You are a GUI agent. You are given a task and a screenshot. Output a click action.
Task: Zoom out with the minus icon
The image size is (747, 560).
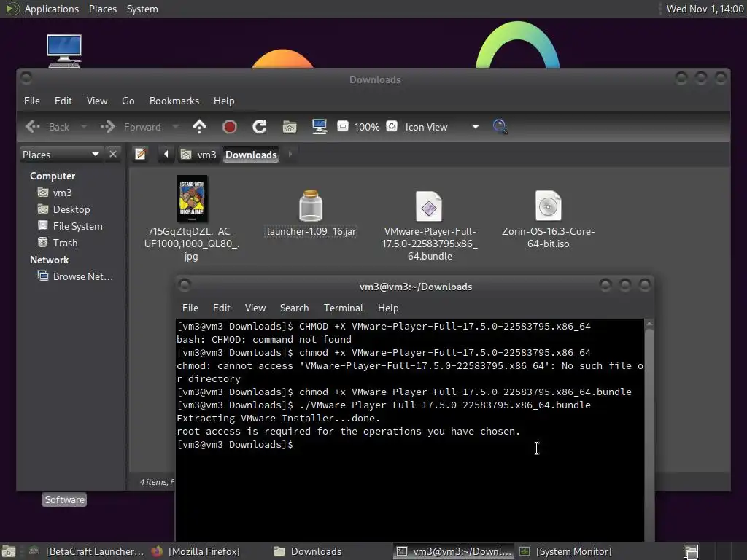point(343,126)
